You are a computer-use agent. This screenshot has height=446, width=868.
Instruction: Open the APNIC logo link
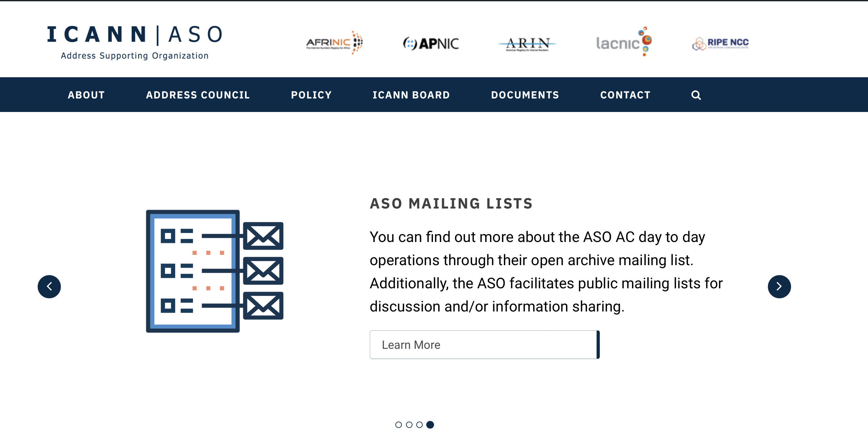[431, 43]
